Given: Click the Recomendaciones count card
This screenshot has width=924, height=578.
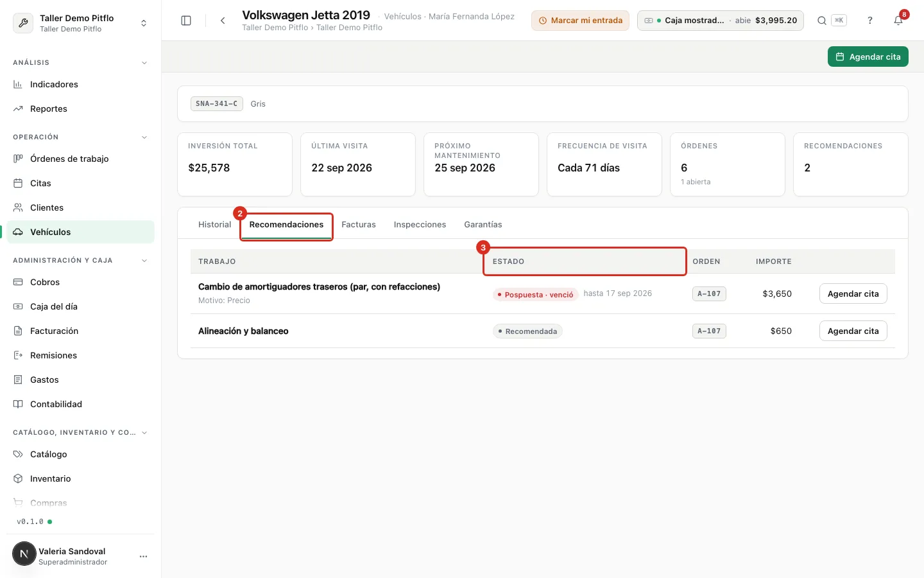Looking at the screenshot, I should (x=851, y=164).
